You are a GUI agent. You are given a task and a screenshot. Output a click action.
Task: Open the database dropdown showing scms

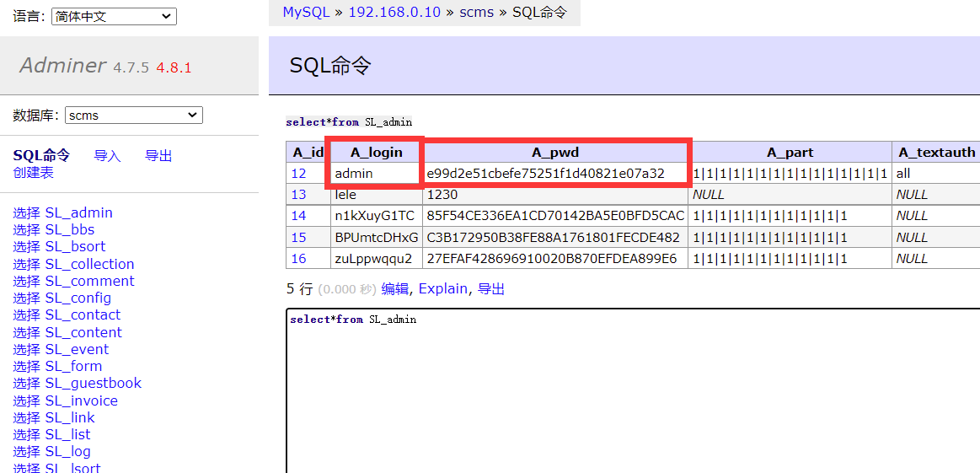[x=134, y=116]
